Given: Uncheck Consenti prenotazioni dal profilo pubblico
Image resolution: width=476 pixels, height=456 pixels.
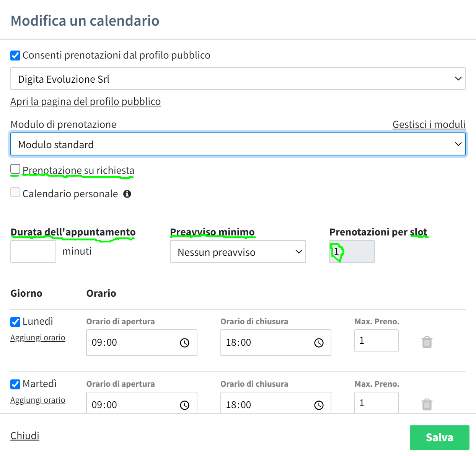Looking at the screenshot, I should click(15, 56).
